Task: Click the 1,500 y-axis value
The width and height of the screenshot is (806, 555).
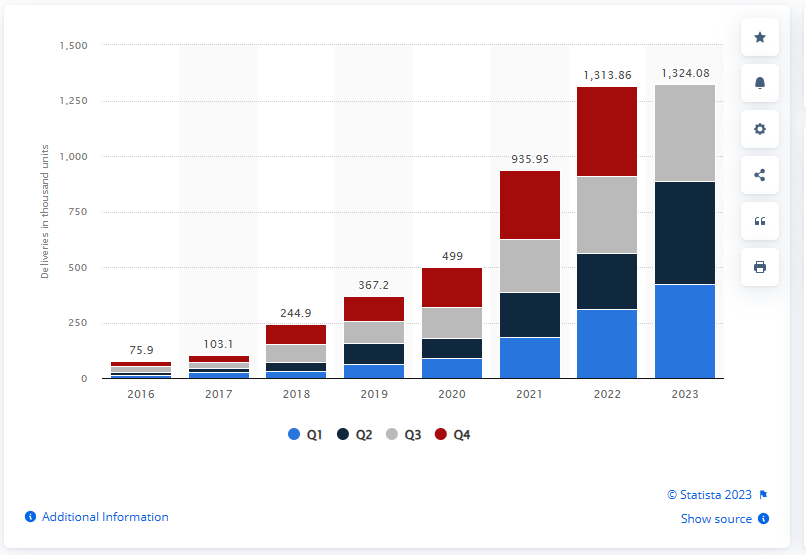Action: coord(74,46)
